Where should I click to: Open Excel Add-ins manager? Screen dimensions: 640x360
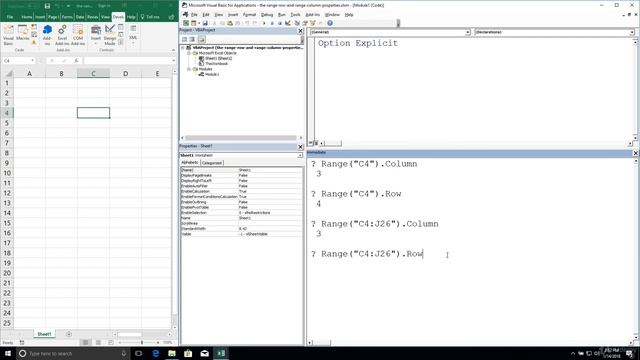(62, 34)
